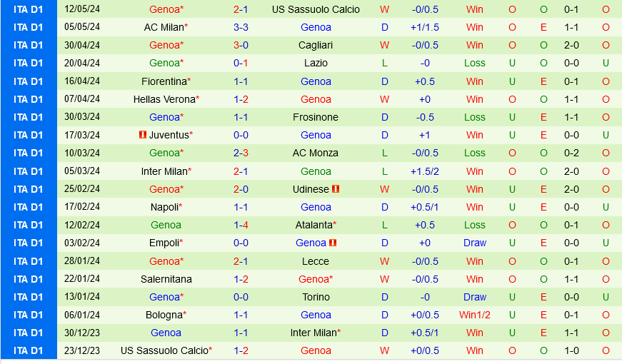Click red card icon in Empoli vs Genoa row
This screenshot has width=622, height=364.
coord(333,243)
